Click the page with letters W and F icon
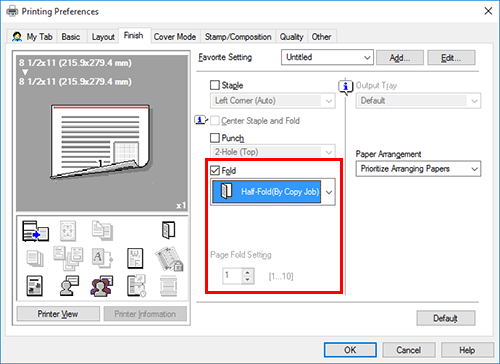The image size is (500, 364). [135, 258]
